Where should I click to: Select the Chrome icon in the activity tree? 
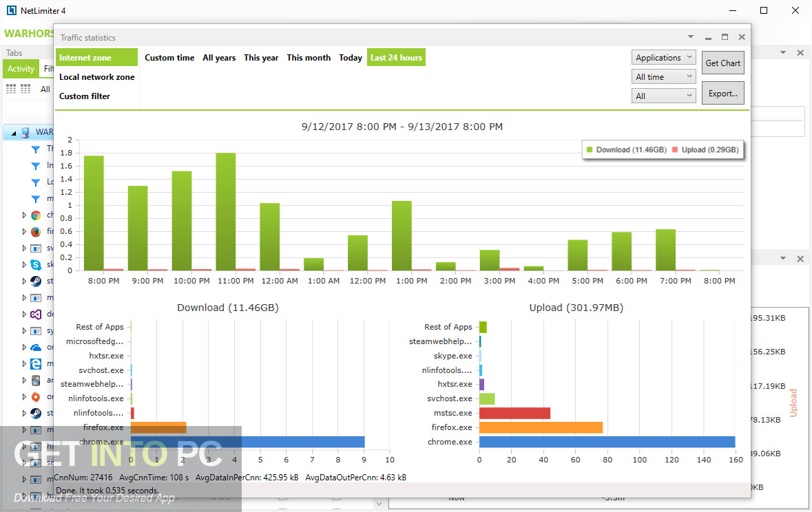36,215
